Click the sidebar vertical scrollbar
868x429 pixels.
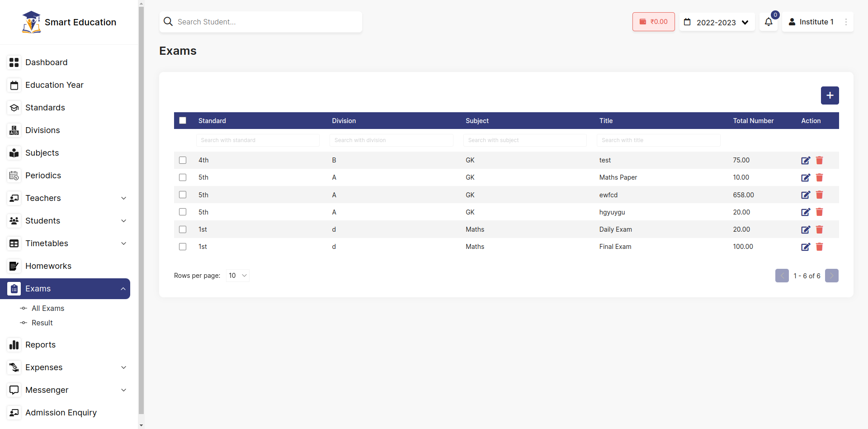click(141, 210)
